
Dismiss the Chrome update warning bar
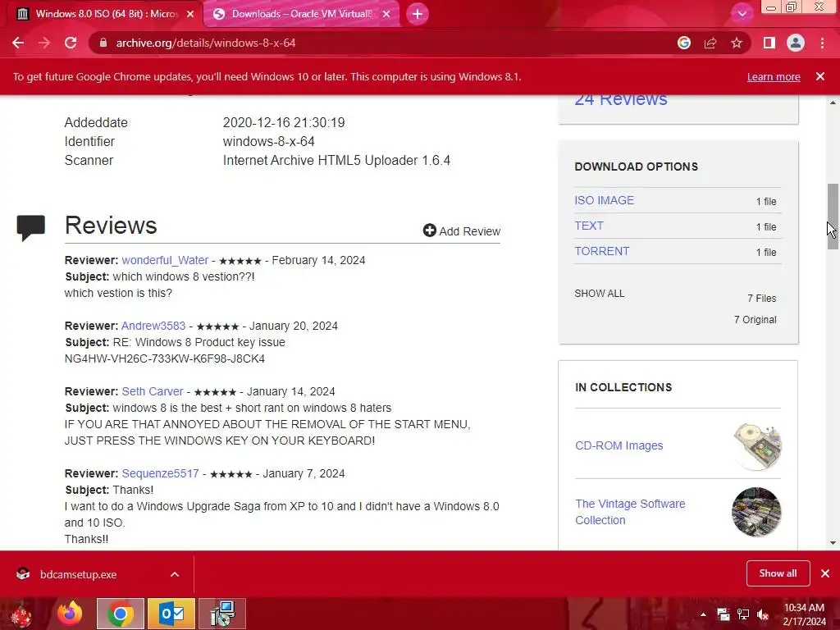tap(820, 76)
